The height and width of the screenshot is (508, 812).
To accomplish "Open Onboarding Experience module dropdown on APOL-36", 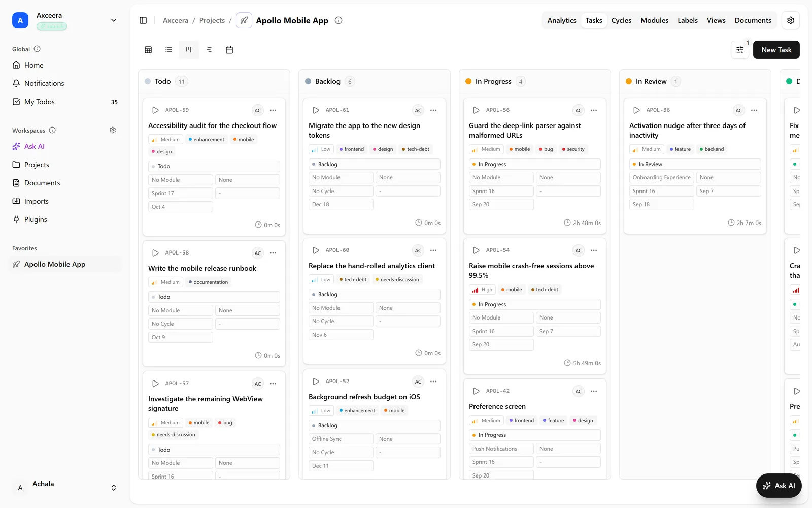I will [661, 177].
